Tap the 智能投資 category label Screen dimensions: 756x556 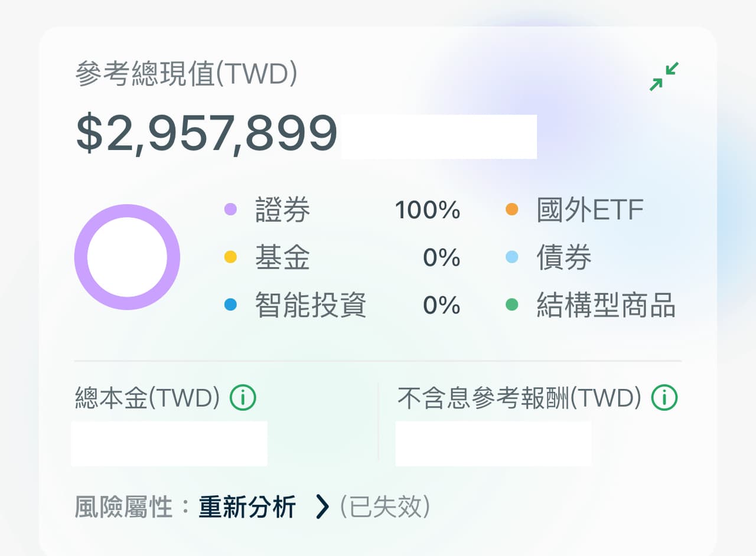pos(311,305)
